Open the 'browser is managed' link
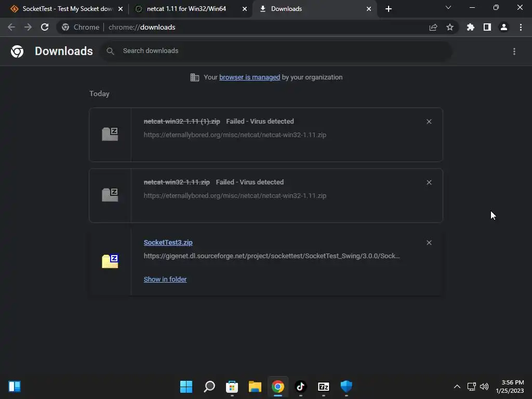The image size is (532, 399). (250, 77)
